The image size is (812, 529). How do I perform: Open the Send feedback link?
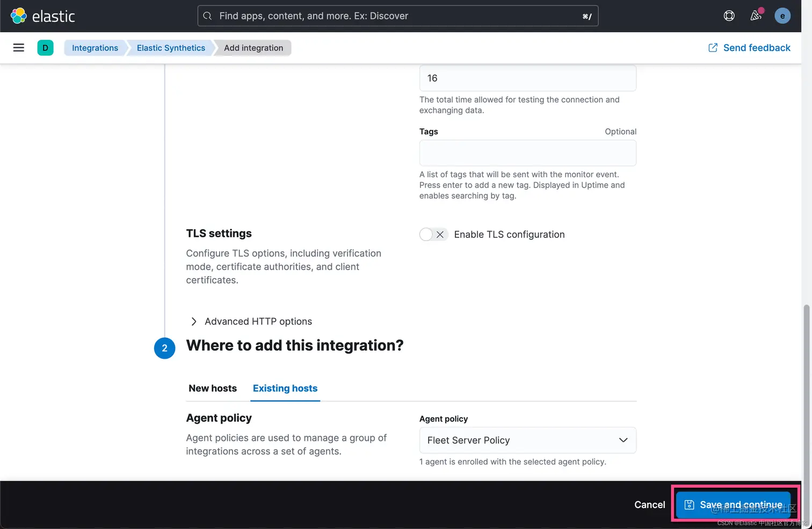click(749, 48)
